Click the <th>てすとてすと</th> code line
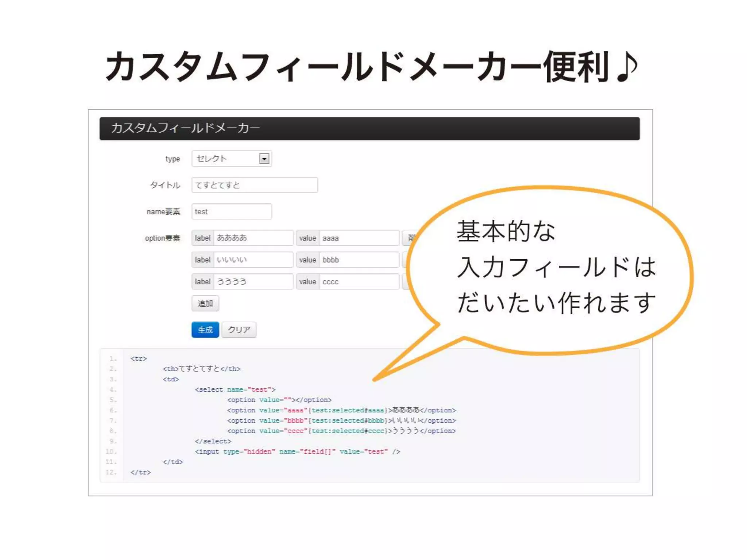 pyautogui.click(x=202, y=369)
